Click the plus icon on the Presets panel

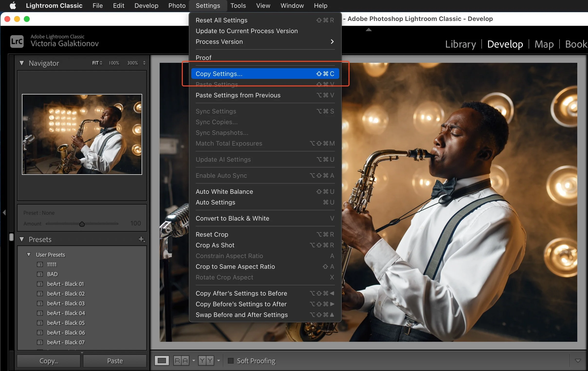tap(142, 239)
